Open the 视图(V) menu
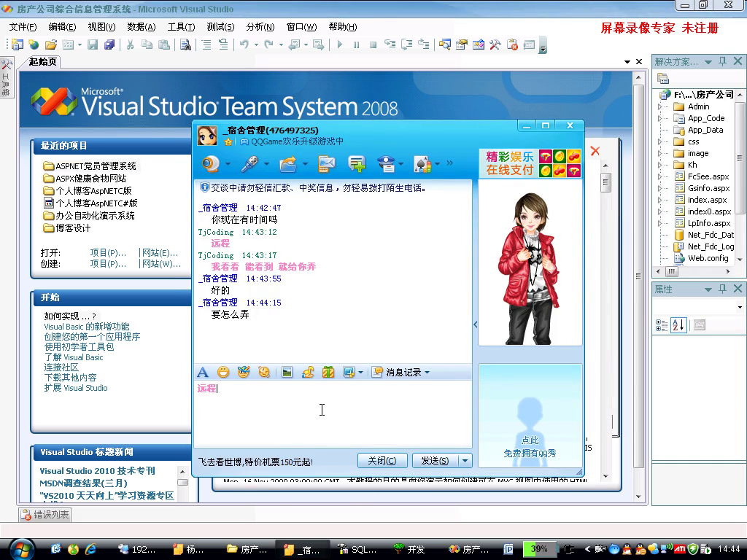The height and width of the screenshot is (560, 747). click(x=102, y=27)
